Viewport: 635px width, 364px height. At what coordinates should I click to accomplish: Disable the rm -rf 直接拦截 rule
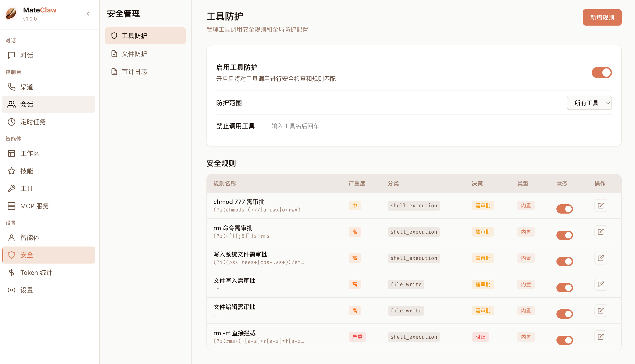coord(565,340)
